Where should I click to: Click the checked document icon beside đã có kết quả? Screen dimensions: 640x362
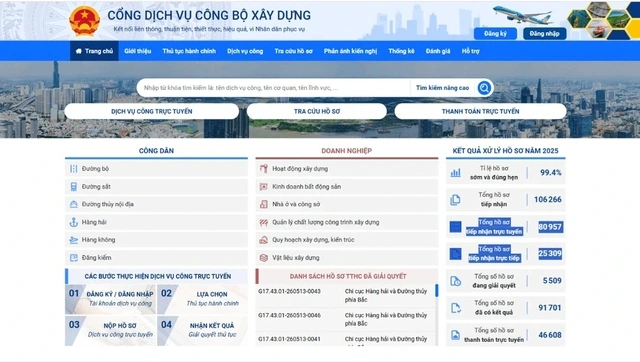tap(455, 308)
